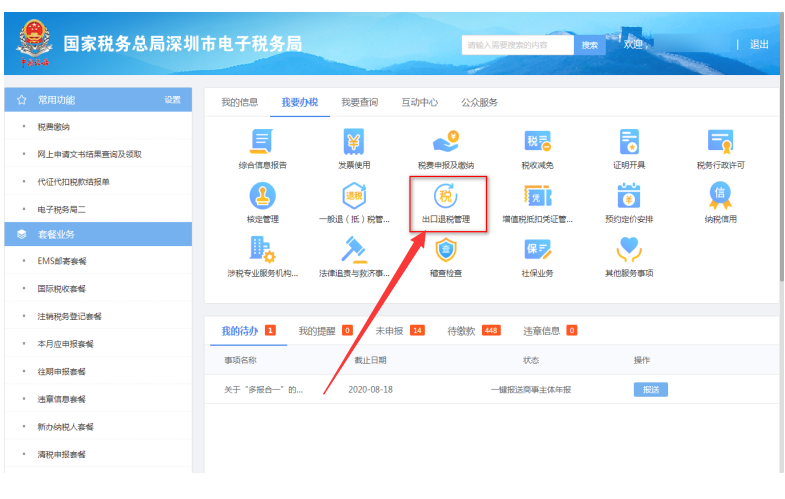Switch to the 我的信息 tab

coord(239,102)
